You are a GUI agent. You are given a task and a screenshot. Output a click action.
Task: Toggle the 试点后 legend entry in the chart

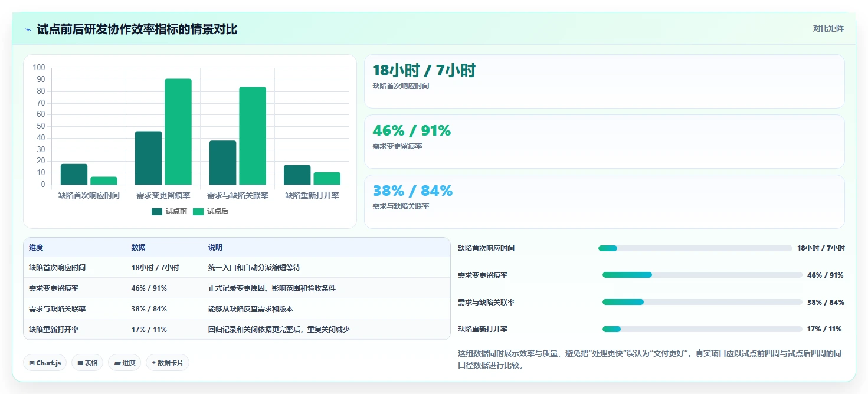[210, 211]
